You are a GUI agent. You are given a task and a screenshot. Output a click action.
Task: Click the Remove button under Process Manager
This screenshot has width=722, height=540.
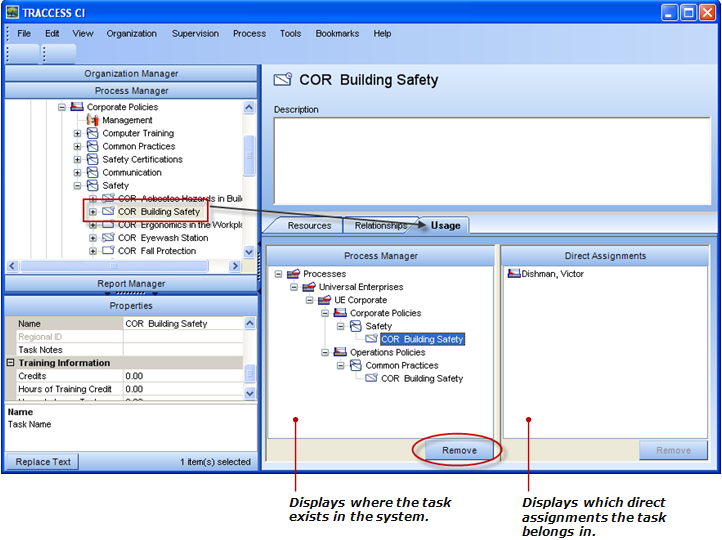click(x=459, y=450)
